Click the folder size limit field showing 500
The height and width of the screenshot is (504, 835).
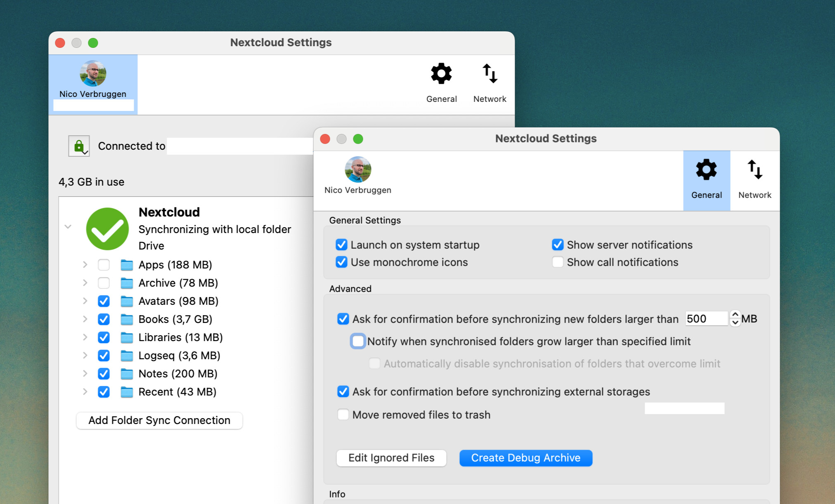[706, 318]
